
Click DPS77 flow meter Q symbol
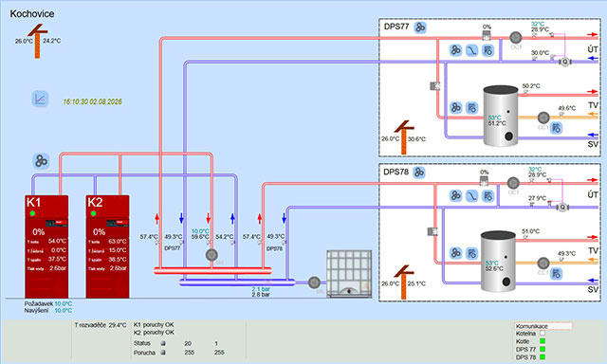565,62
